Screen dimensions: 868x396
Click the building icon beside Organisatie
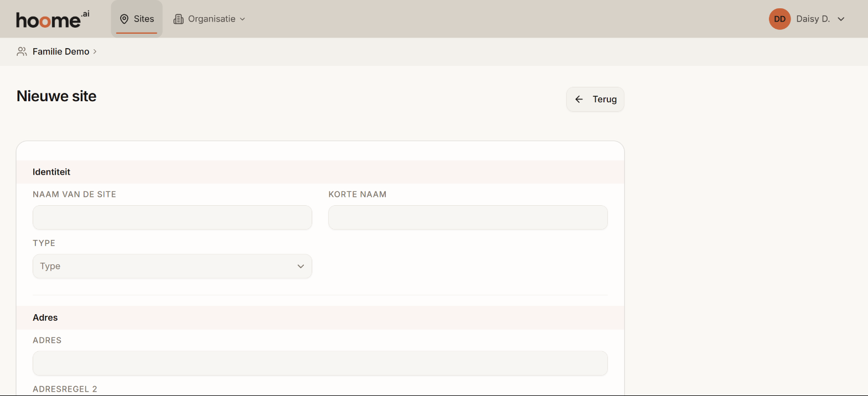coord(178,19)
